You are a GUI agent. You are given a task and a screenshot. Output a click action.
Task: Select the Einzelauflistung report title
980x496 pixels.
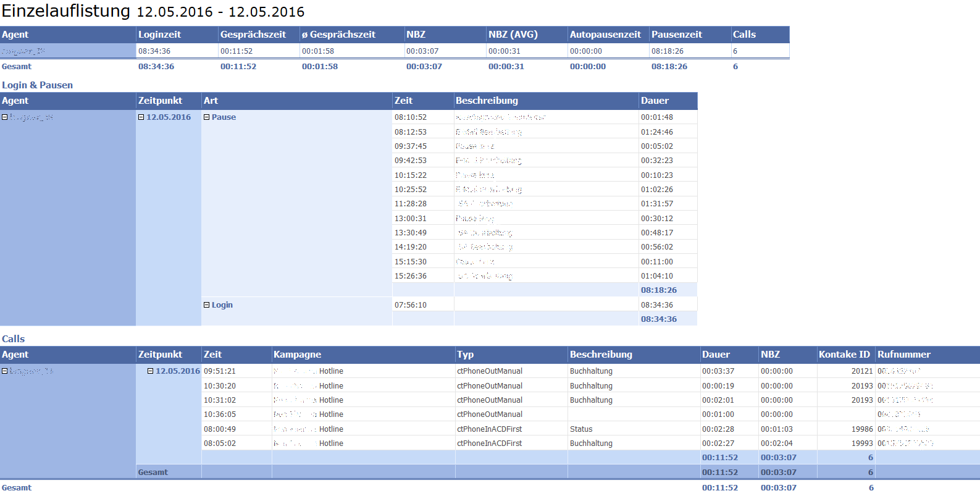pos(66,11)
